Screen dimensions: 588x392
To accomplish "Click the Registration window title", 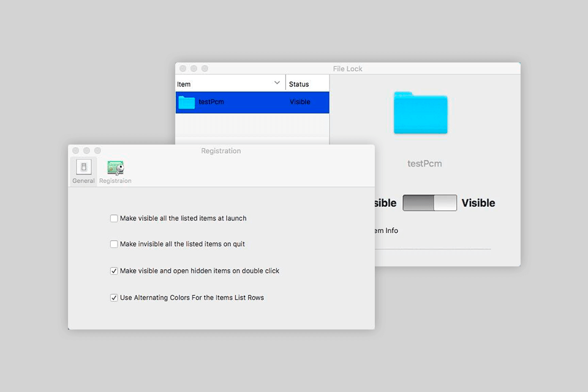I will pos(221,151).
